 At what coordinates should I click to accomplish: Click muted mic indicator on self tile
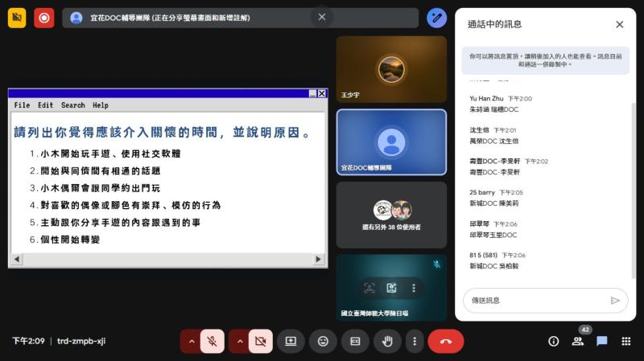click(x=437, y=265)
